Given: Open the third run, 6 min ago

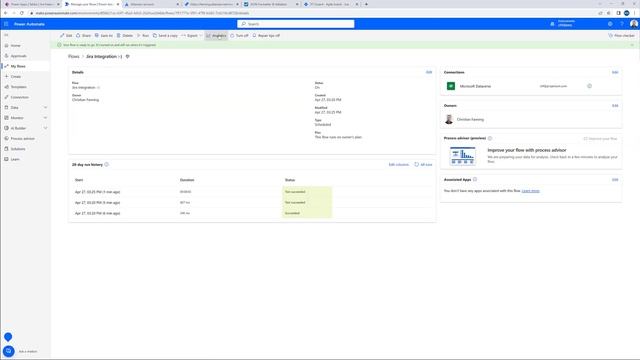Looking at the screenshot, I should point(97,213).
